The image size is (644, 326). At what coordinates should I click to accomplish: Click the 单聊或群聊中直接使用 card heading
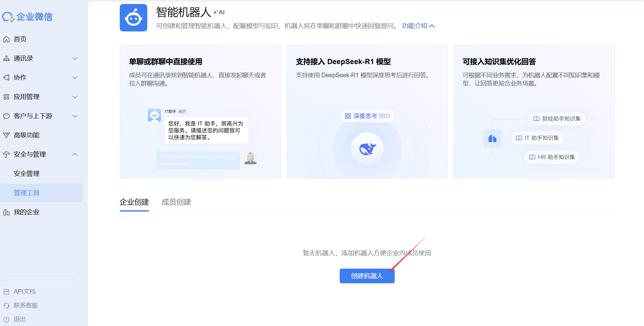coord(166,62)
